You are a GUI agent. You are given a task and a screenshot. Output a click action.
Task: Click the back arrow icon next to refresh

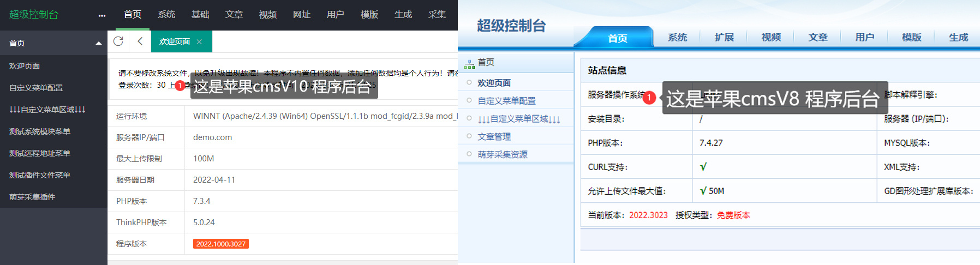pos(140,41)
